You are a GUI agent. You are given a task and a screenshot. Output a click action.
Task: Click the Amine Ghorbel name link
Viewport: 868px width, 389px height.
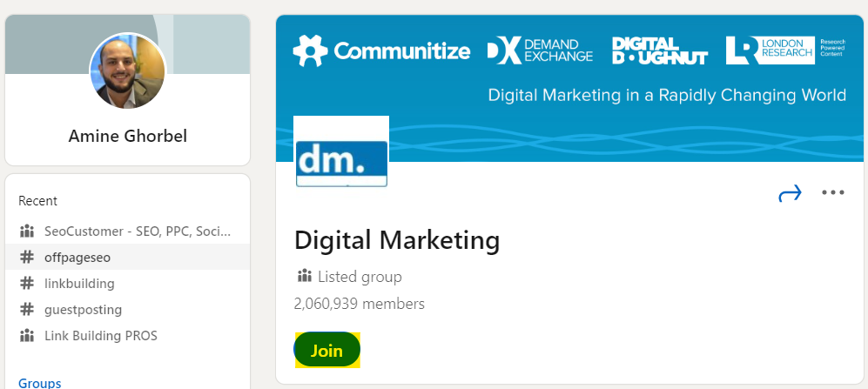pos(127,137)
